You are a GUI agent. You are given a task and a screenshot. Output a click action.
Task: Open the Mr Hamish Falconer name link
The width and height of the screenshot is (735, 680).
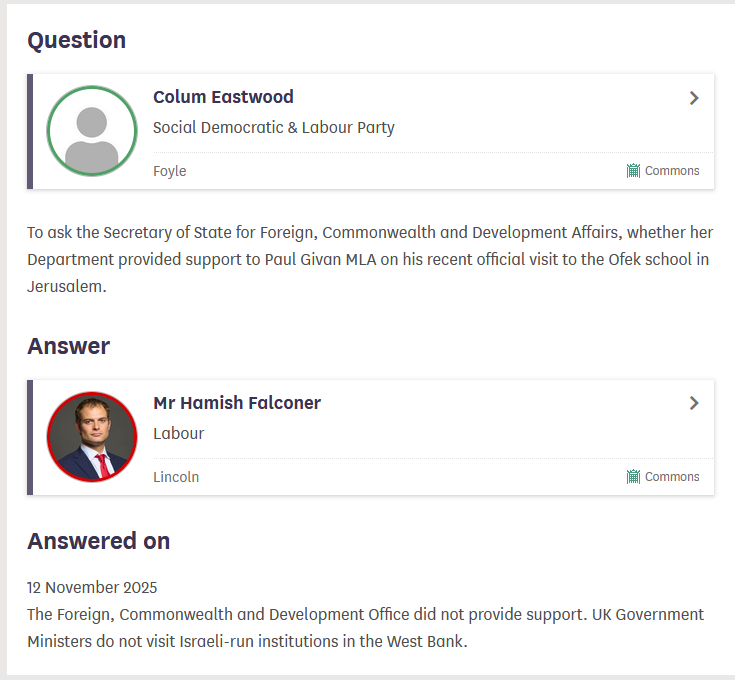[237, 403]
